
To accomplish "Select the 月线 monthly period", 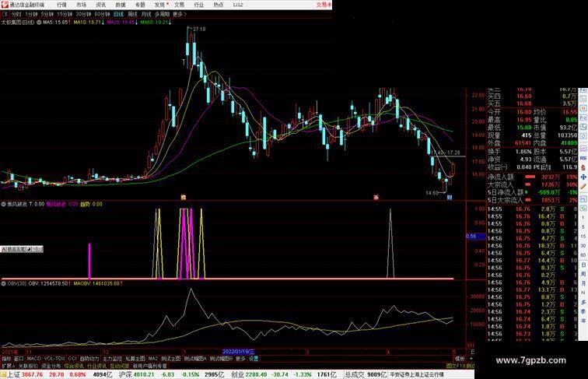I will pos(146,14).
